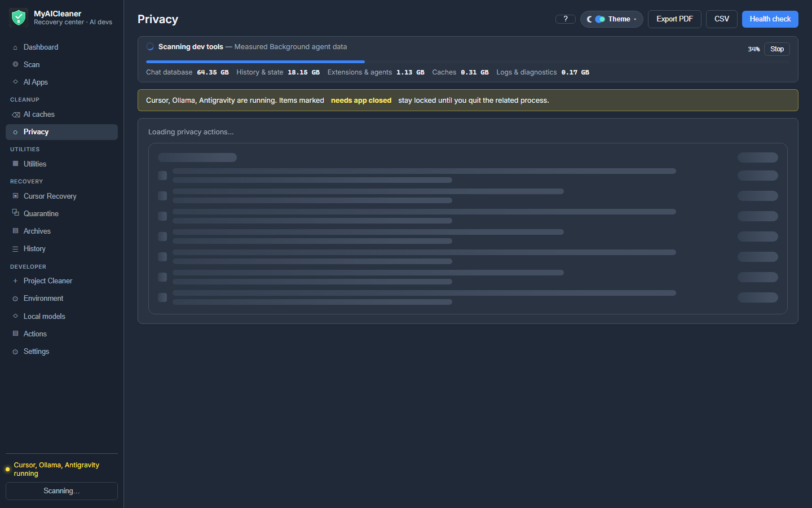Click the Chat database 64.35 GB value
This screenshot has height=508, width=812.
tap(213, 72)
